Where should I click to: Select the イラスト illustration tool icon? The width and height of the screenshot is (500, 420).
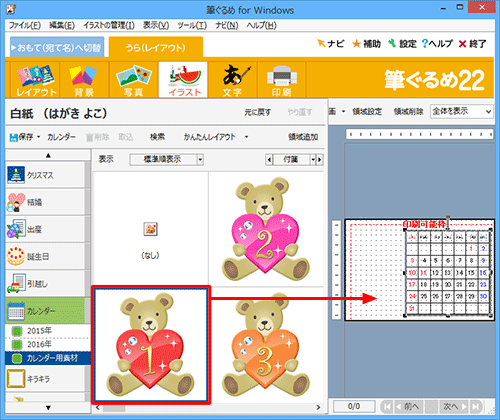point(183,80)
